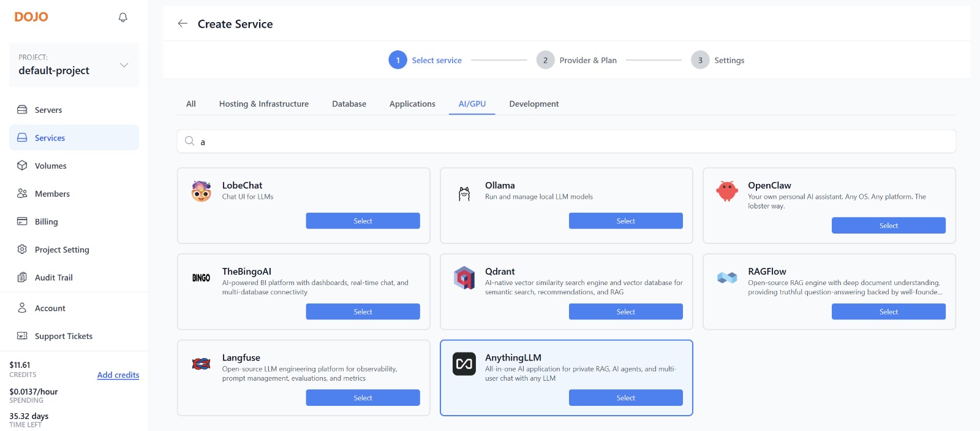The height and width of the screenshot is (431, 980).
Task: Select the Langfuse service
Action: pos(363,398)
